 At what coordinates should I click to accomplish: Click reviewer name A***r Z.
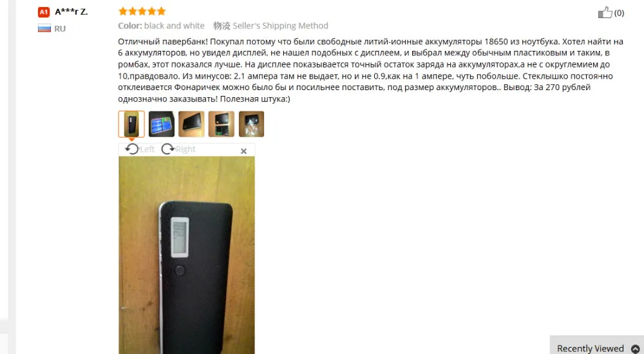click(x=71, y=12)
